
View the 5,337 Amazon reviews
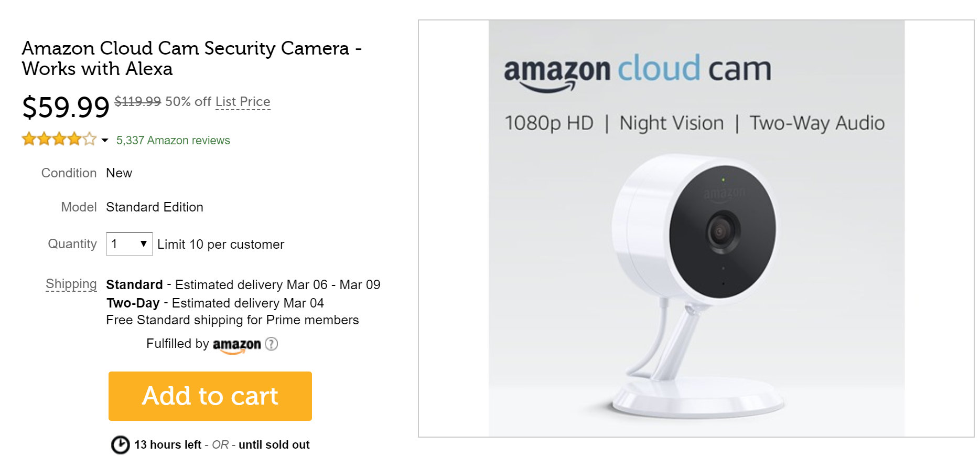pyautogui.click(x=173, y=140)
